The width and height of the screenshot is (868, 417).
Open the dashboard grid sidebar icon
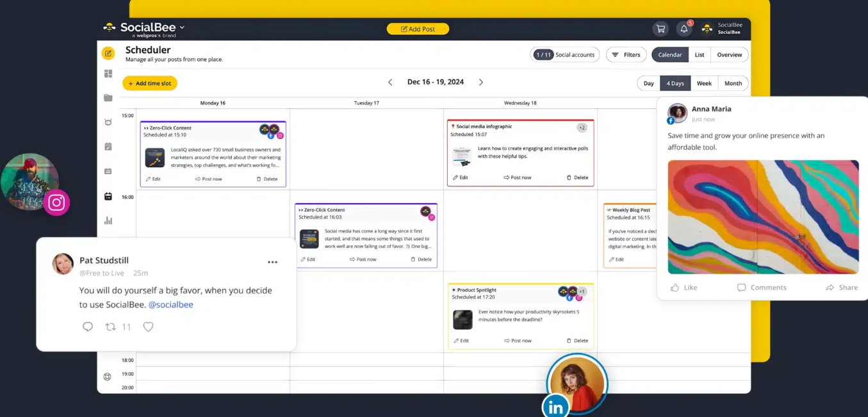point(108,74)
